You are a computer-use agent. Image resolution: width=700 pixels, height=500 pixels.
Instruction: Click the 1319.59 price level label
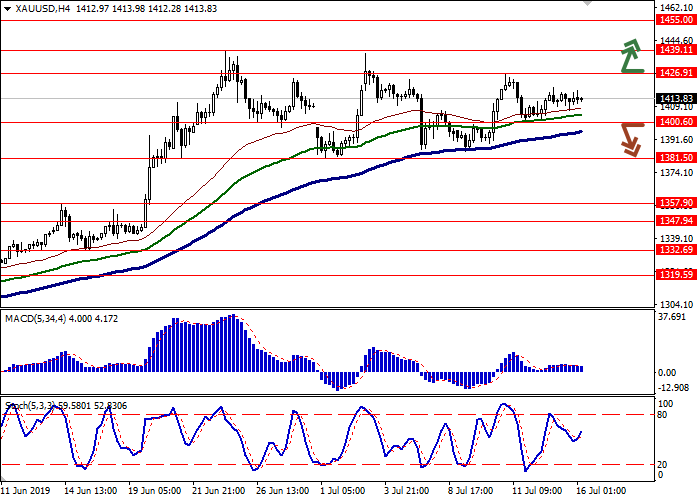[675, 275]
